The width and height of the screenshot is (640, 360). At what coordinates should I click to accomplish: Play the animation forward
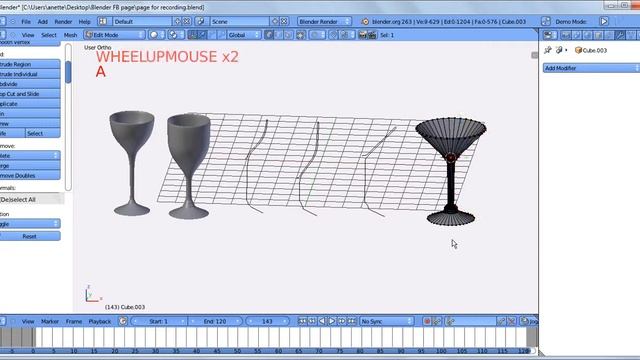tap(332, 322)
